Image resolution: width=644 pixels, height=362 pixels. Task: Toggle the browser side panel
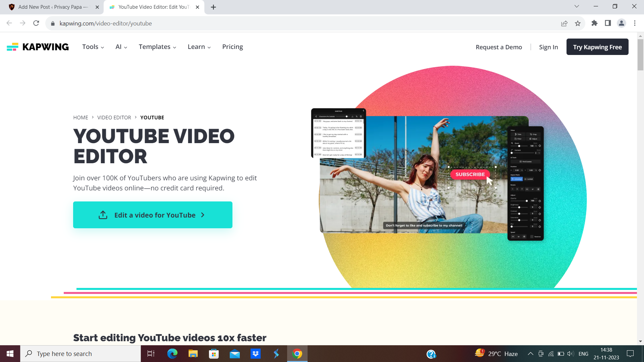[608, 23]
